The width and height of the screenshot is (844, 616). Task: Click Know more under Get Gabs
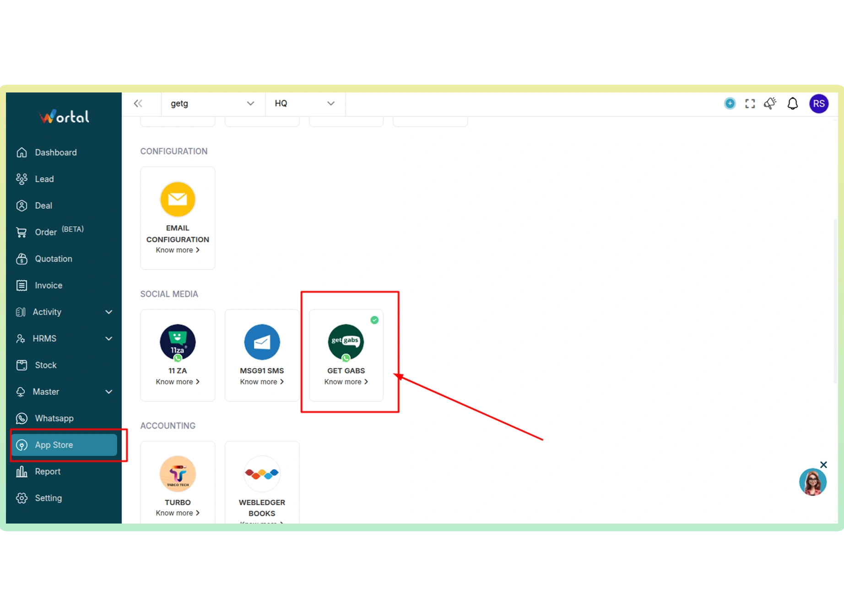346,382
